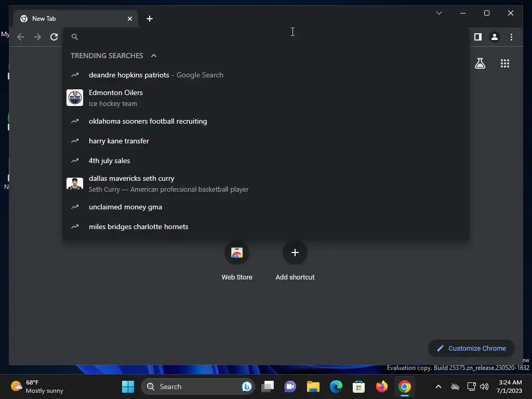Select the Edmonton Oilers suggestion
The width and height of the screenshot is (532, 399).
point(267,98)
